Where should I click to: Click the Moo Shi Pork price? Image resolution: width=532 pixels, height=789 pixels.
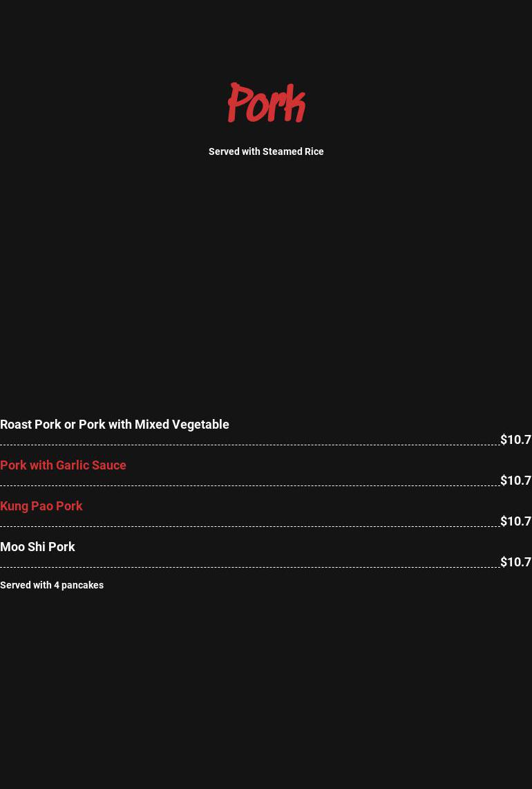click(x=515, y=562)
